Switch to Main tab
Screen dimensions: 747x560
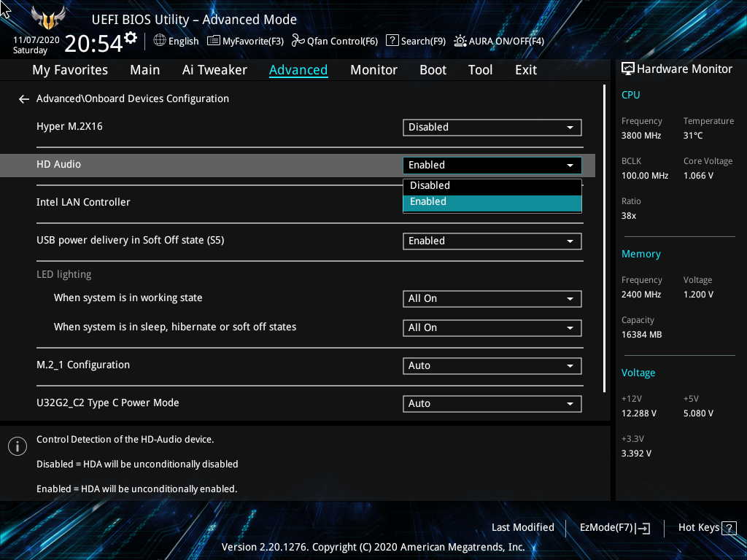tap(145, 70)
